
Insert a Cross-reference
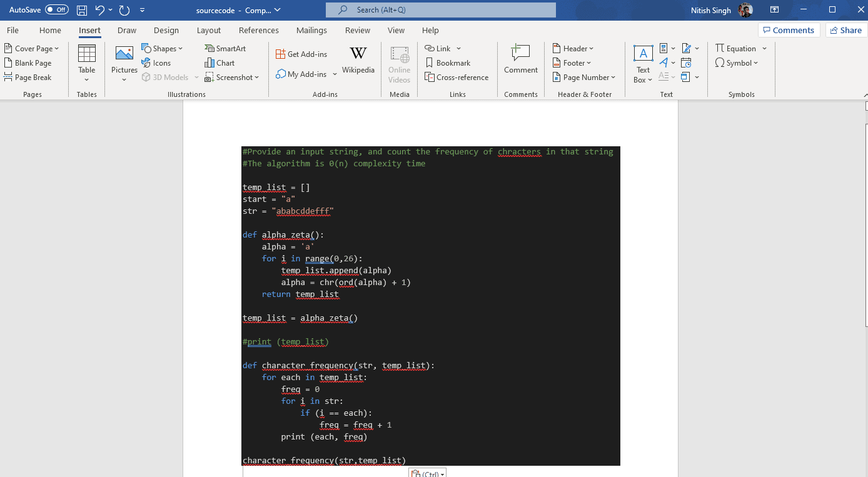(x=457, y=77)
